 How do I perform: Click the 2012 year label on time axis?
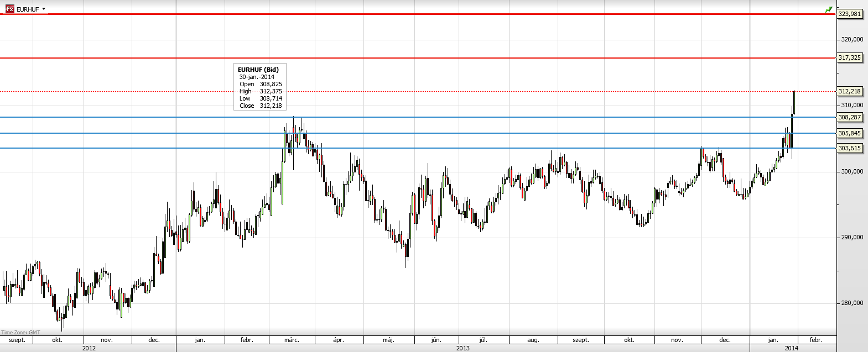pos(89,348)
